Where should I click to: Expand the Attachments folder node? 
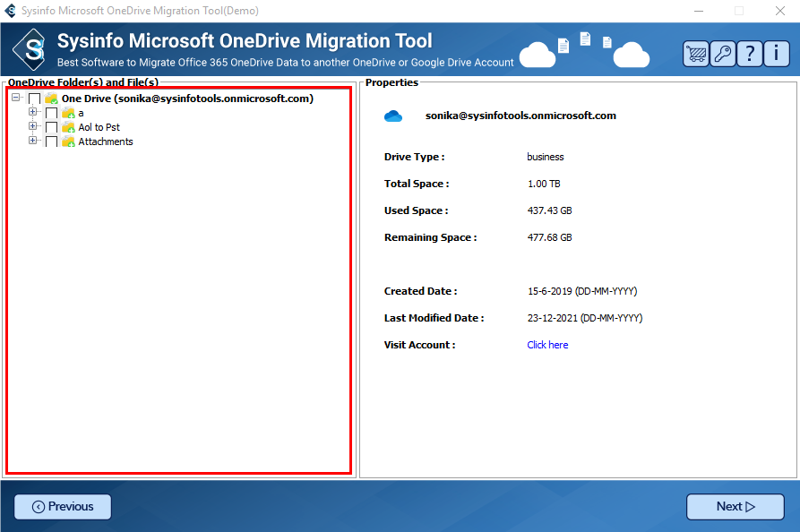pyautogui.click(x=33, y=142)
